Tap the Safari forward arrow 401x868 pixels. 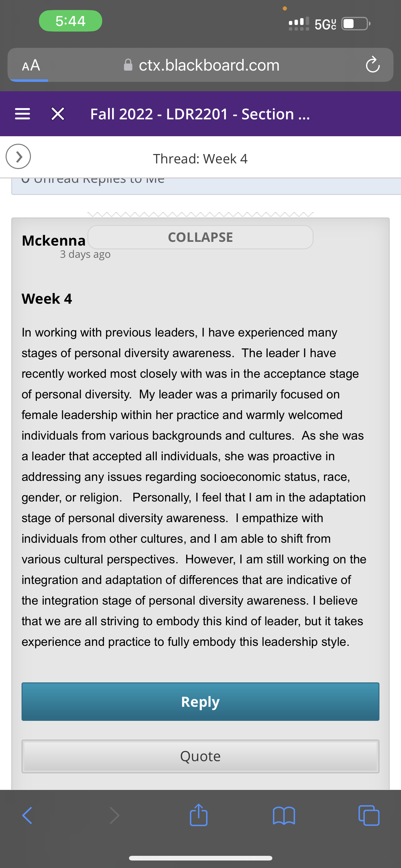(115, 816)
